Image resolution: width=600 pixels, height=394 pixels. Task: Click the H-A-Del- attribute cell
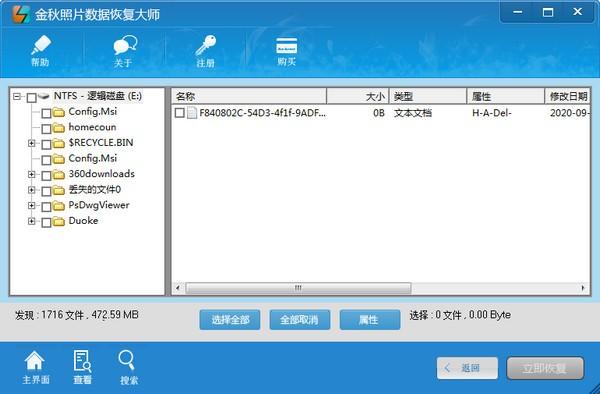(x=492, y=113)
